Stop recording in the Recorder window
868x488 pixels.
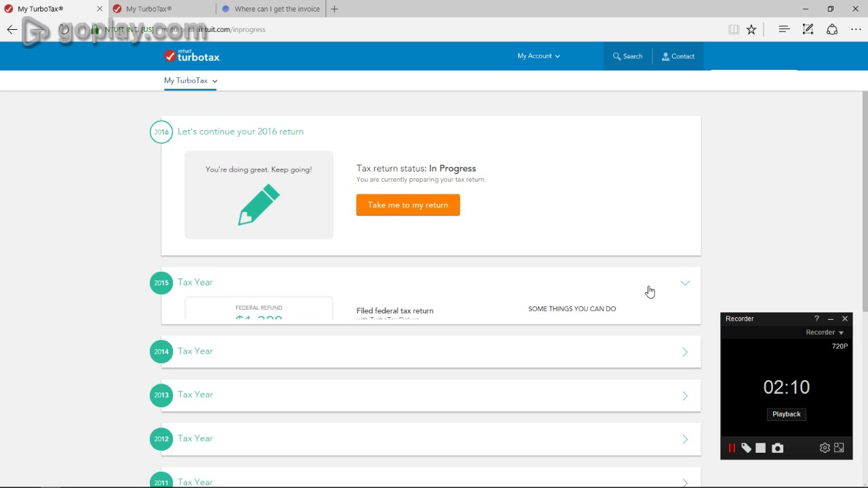[x=761, y=448]
